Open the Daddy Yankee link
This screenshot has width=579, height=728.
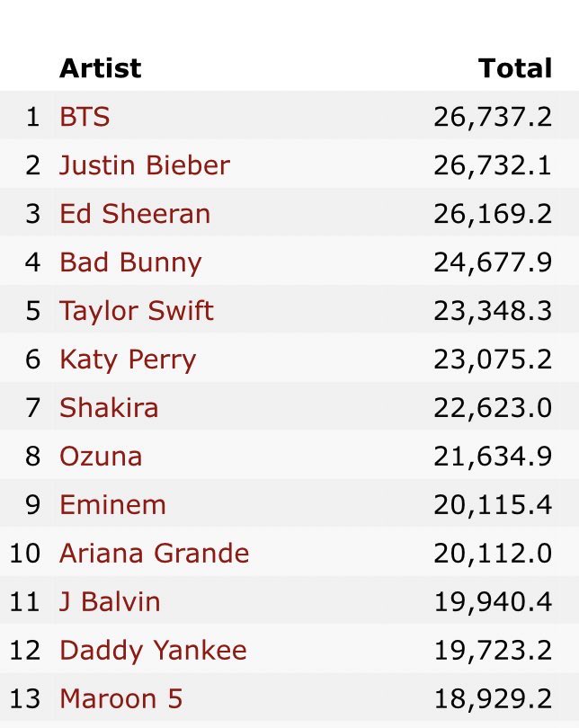point(153,651)
